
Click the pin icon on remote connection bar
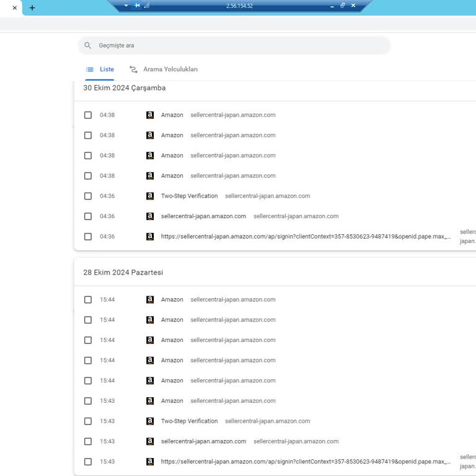point(137,6)
